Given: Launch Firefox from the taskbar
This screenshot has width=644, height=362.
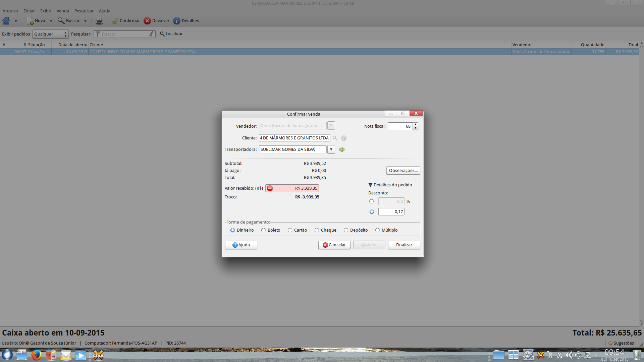Looking at the screenshot, I should click(x=37, y=355).
